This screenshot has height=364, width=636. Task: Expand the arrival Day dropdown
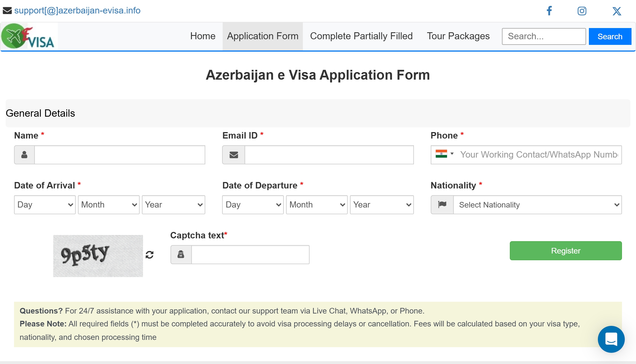click(45, 205)
